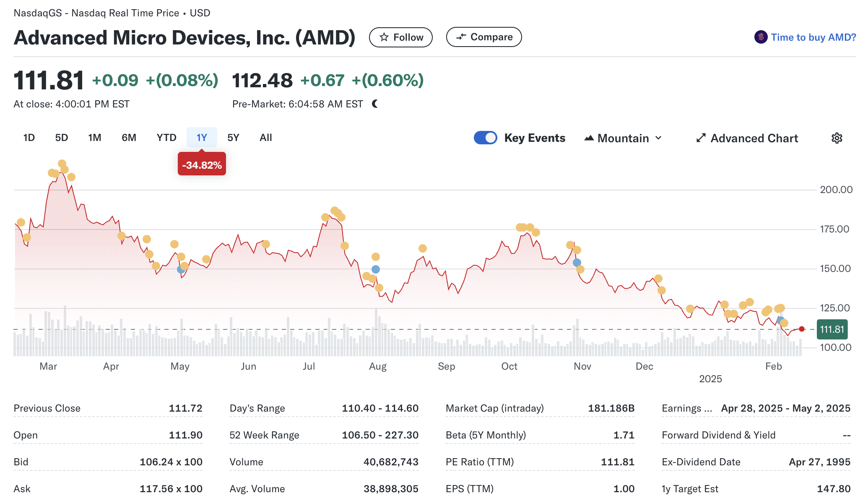Click the Advanced Chart expand arrow icon
This screenshot has width=868, height=501.
click(x=701, y=138)
